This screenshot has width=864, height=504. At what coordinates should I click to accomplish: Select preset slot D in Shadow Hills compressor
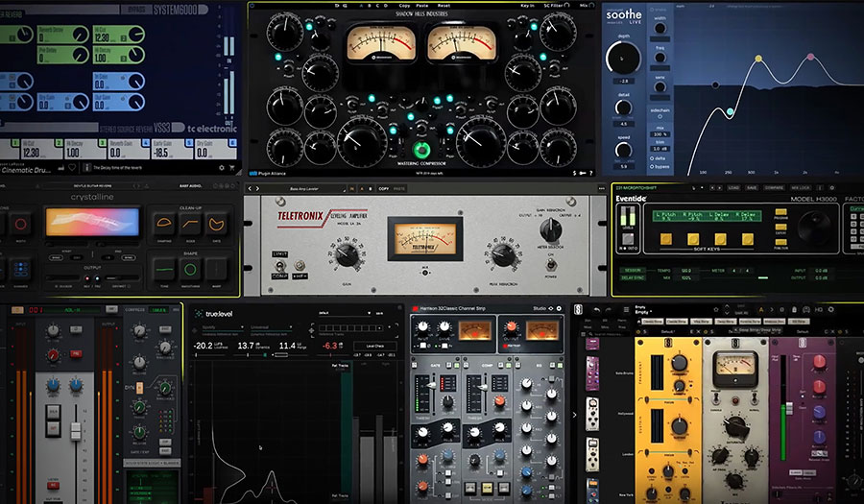[385, 6]
